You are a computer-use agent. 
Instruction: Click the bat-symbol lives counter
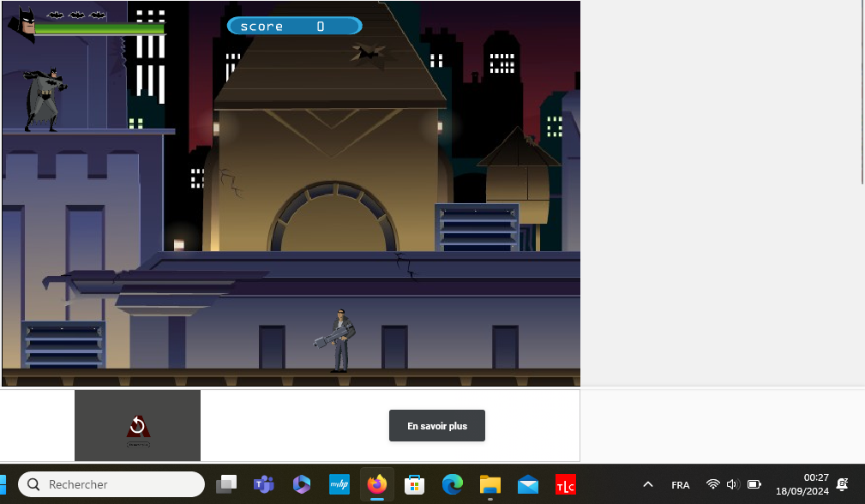pos(76,15)
